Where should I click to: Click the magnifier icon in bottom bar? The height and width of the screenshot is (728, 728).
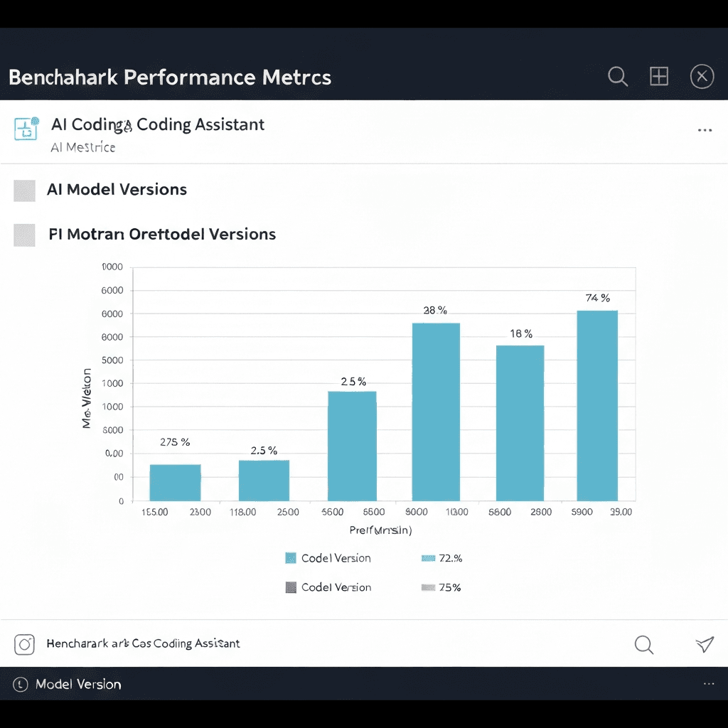tap(643, 644)
